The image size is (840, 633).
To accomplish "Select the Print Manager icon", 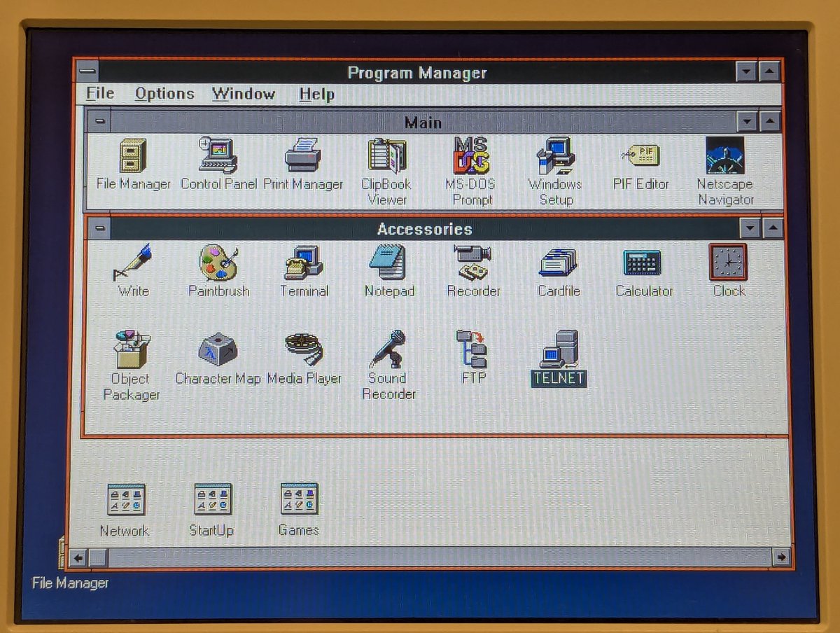I will 303,155.
